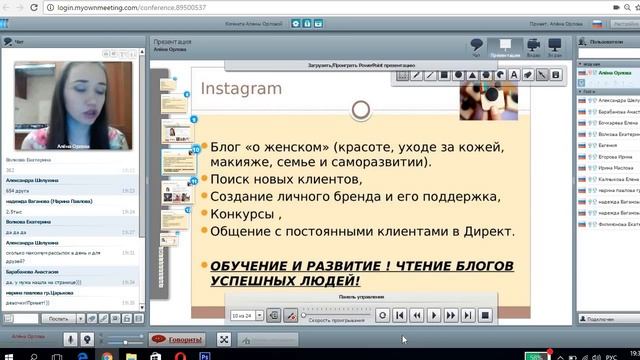The width and height of the screenshot is (640, 360).
Task: Select the laser pointer tool
Action: click(542, 75)
